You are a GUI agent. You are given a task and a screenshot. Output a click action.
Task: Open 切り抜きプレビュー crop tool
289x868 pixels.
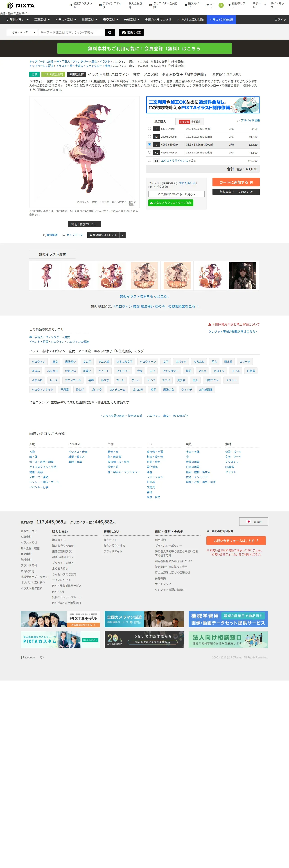tap(84, 224)
